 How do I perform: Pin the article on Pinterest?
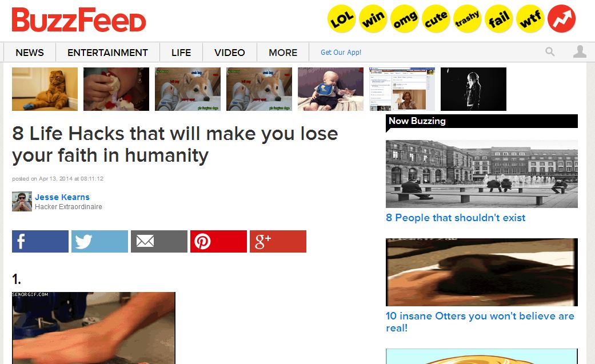point(218,241)
